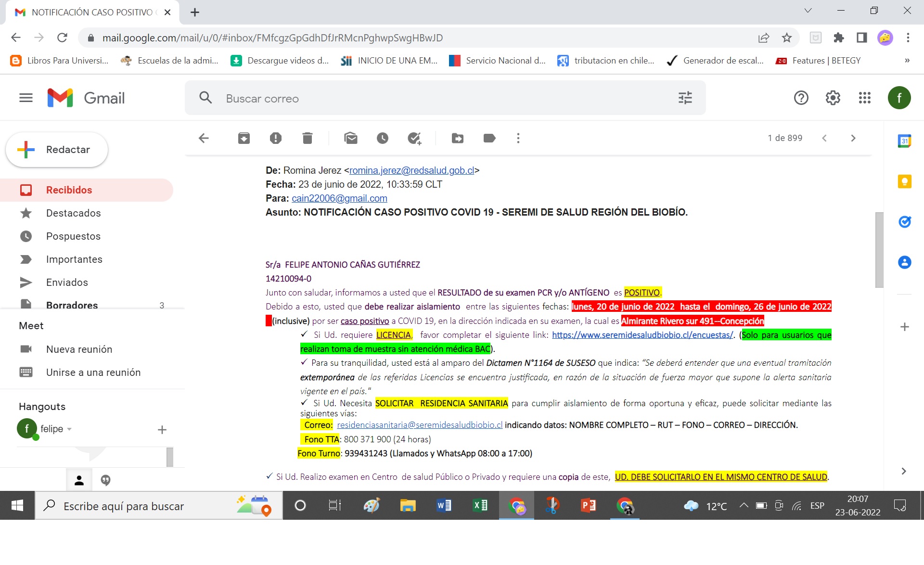The width and height of the screenshot is (924, 565).
Task: Expand felipe Hangouts status dropdown
Action: (69, 429)
